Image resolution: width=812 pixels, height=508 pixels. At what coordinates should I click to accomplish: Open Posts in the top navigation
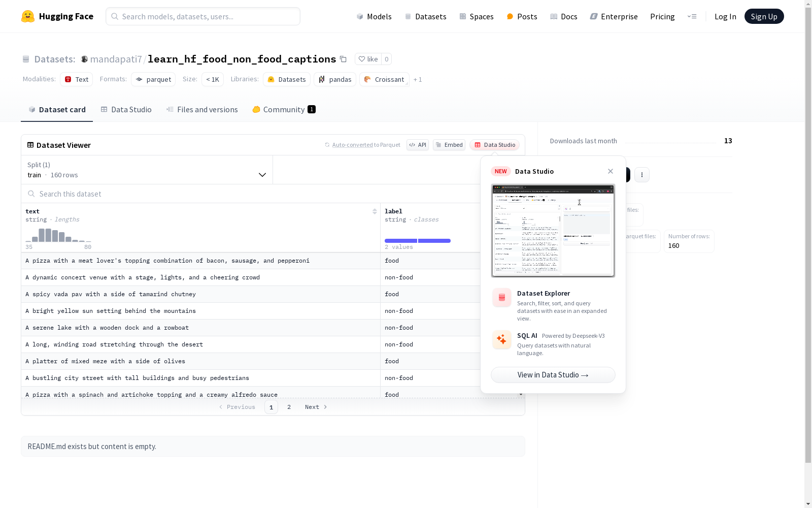(x=522, y=16)
